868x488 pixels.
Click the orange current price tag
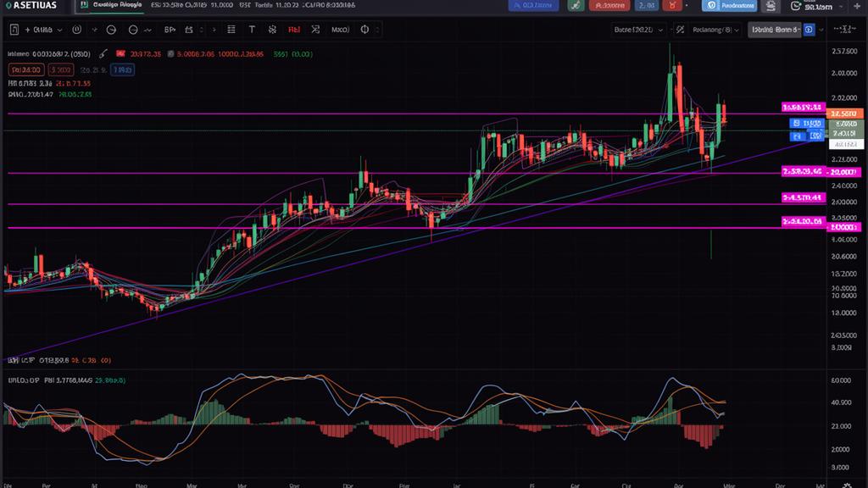pyautogui.click(x=845, y=114)
